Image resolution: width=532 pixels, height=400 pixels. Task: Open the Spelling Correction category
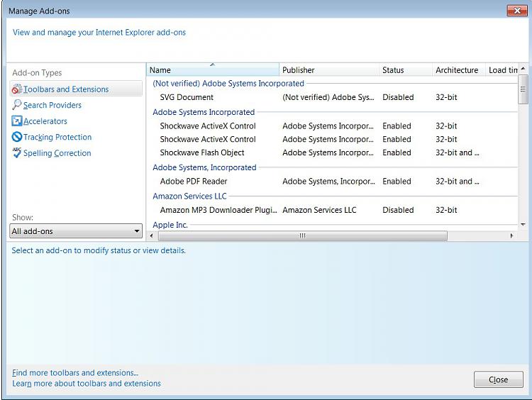(x=57, y=153)
